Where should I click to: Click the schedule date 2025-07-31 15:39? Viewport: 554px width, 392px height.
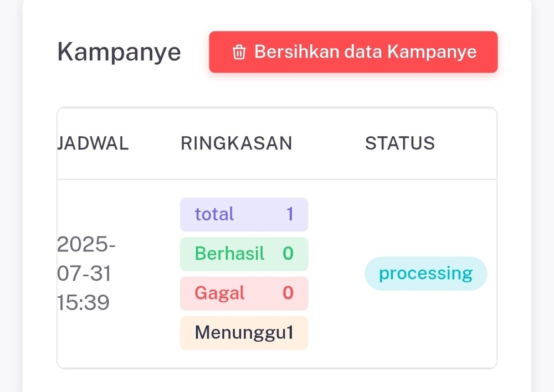(86, 274)
